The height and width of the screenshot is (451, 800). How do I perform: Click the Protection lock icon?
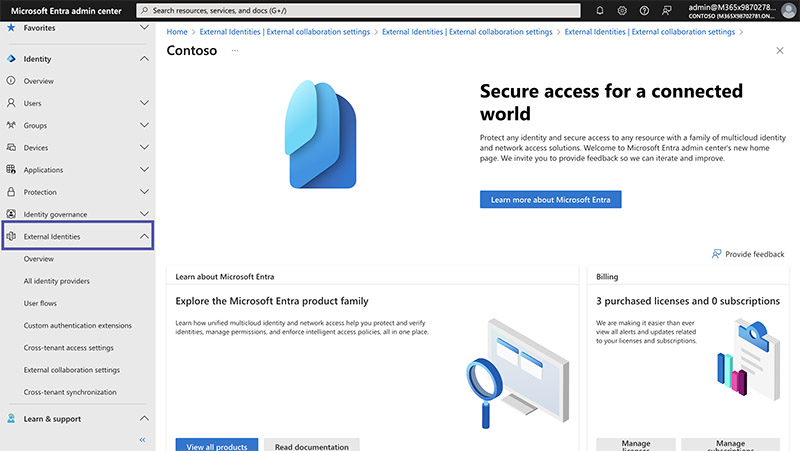(11, 192)
